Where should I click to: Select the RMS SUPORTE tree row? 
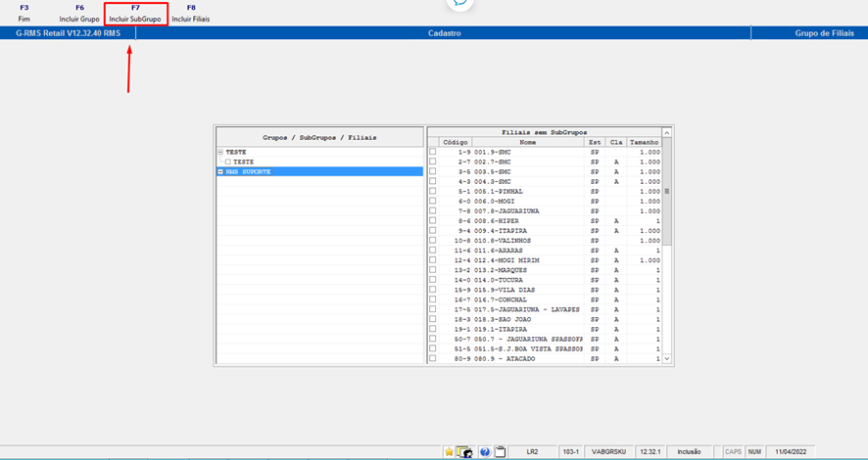click(x=320, y=172)
